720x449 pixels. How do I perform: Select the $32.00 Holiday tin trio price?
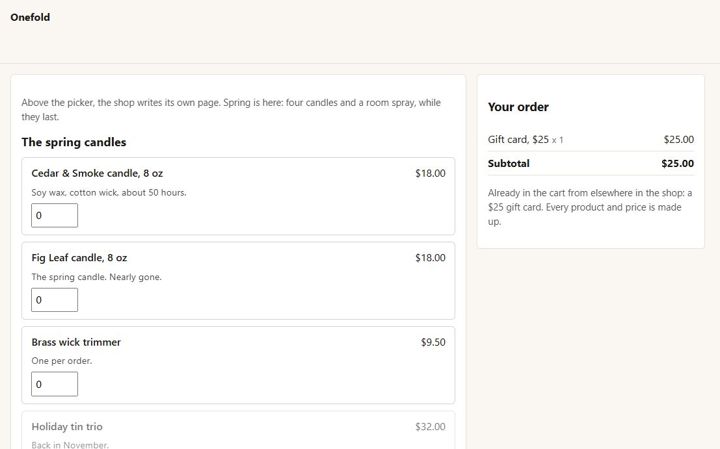tap(430, 427)
